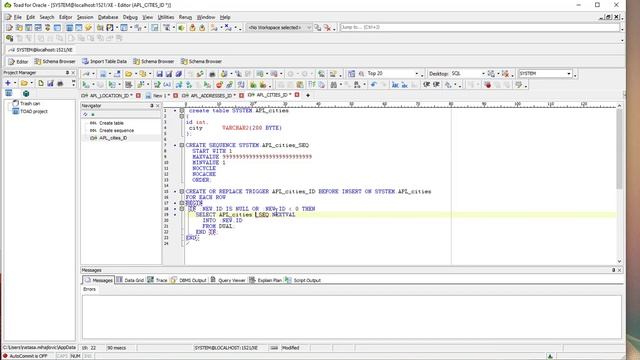Convert the selection with the Uppercase ABC icon
The width and height of the screenshot is (640, 360).
click(x=395, y=85)
